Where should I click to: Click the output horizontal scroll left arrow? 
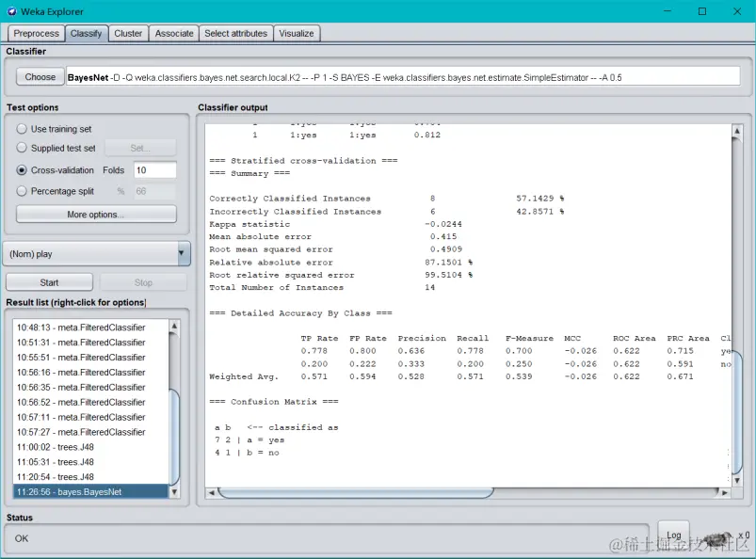211,492
